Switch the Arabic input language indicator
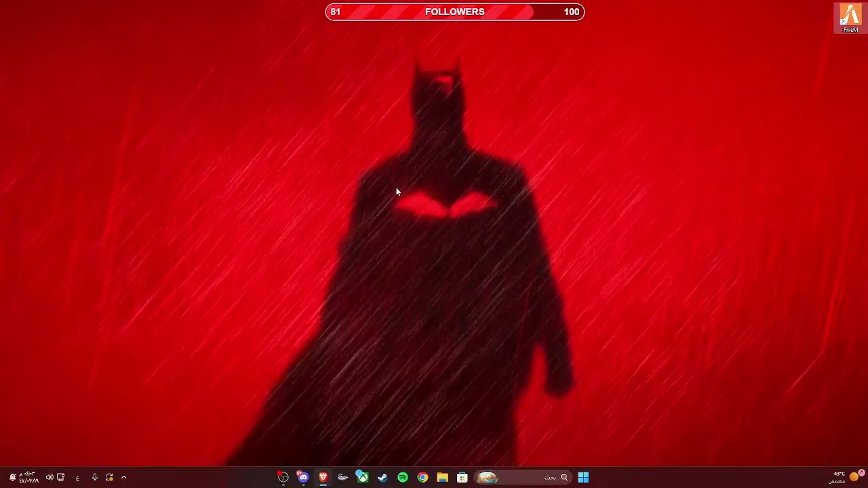868x488 pixels. 77,477
